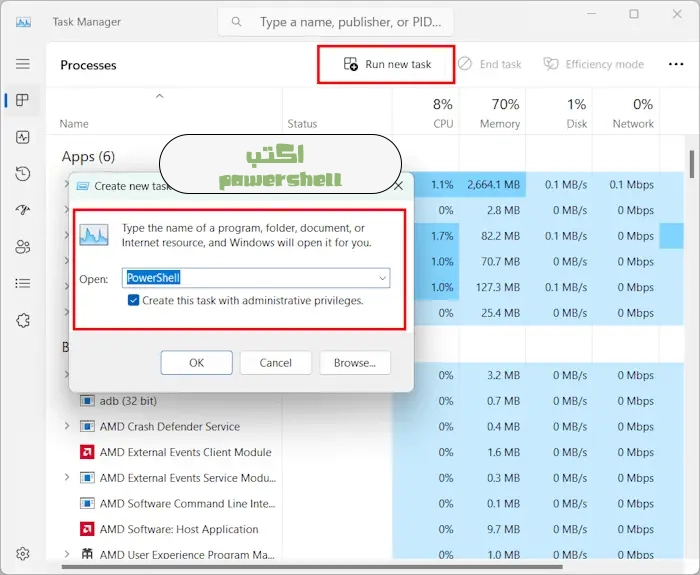Click the Task Manager search box
Image resolution: width=700 pixels, height=575 pixels.
click(x=336, y=21)
